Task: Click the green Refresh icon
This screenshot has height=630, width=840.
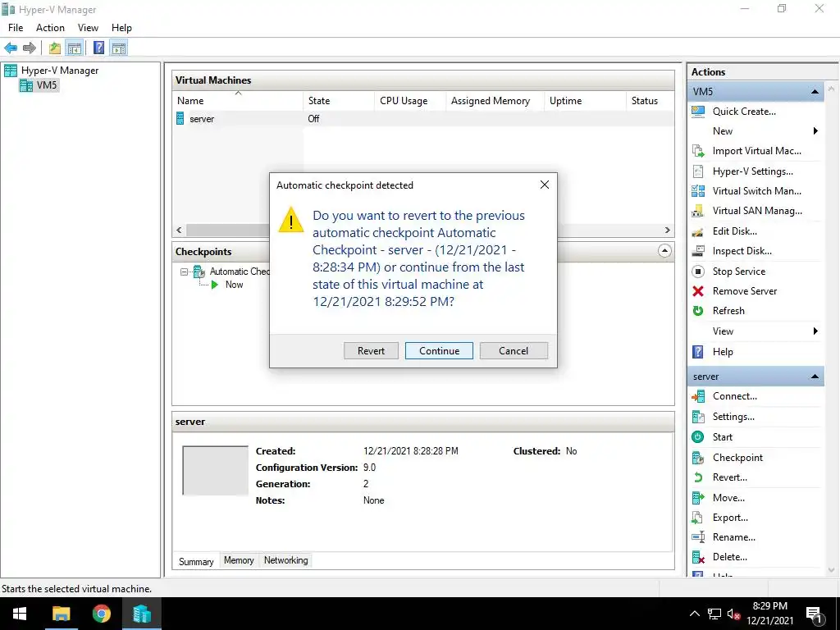Action: tap(698, 311)
